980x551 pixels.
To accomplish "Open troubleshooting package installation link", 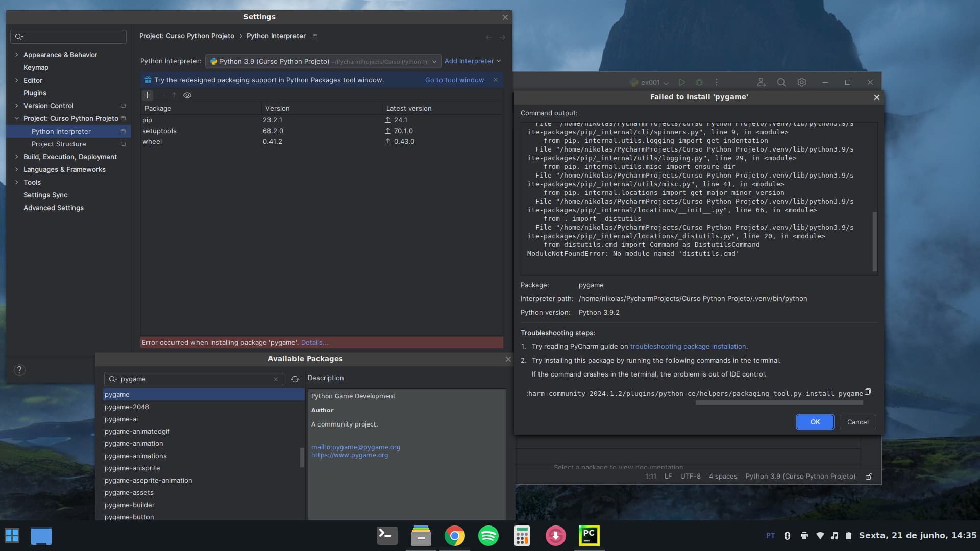I will click(x=688, y=346).
